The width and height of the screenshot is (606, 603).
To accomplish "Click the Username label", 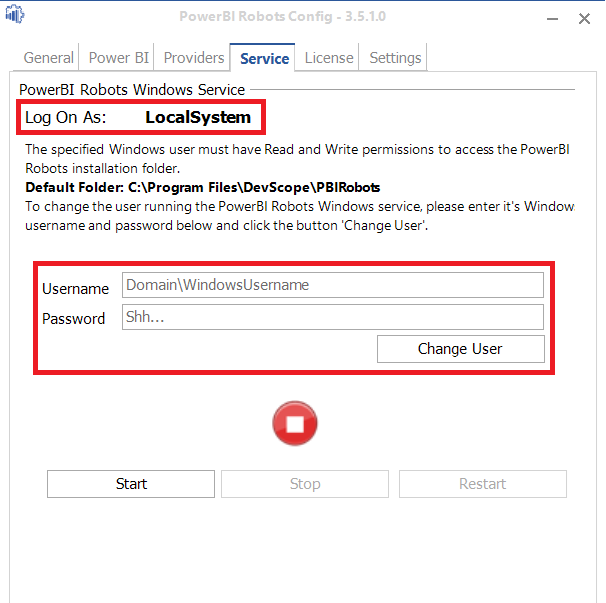I will tap(75, 289).
